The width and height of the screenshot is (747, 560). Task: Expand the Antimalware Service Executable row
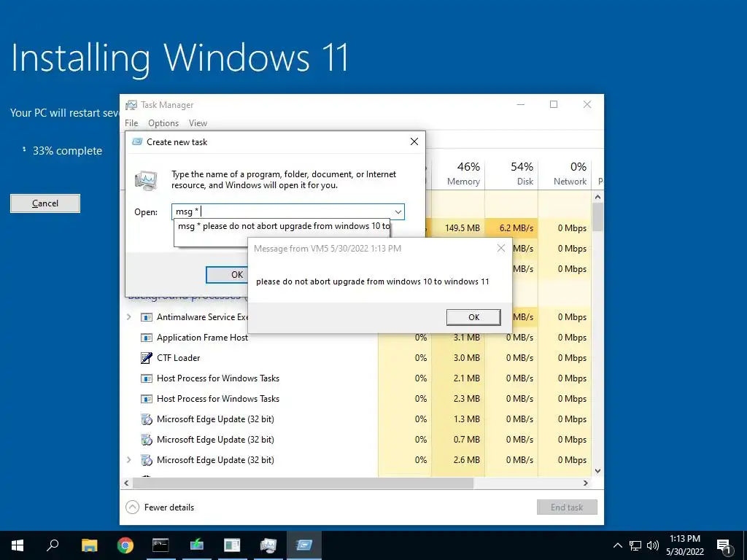click(x=128, y=316)
